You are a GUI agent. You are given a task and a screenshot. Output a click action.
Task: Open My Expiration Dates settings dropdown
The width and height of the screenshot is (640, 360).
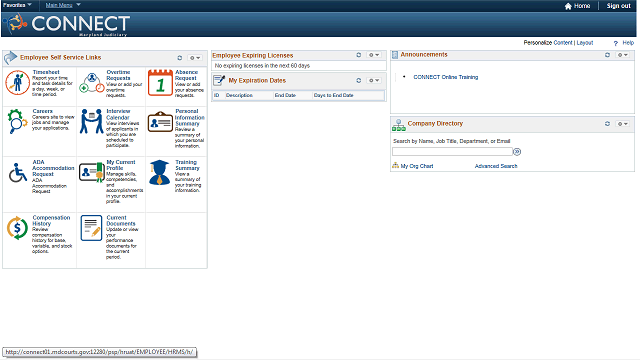click(x=374, y=80)
